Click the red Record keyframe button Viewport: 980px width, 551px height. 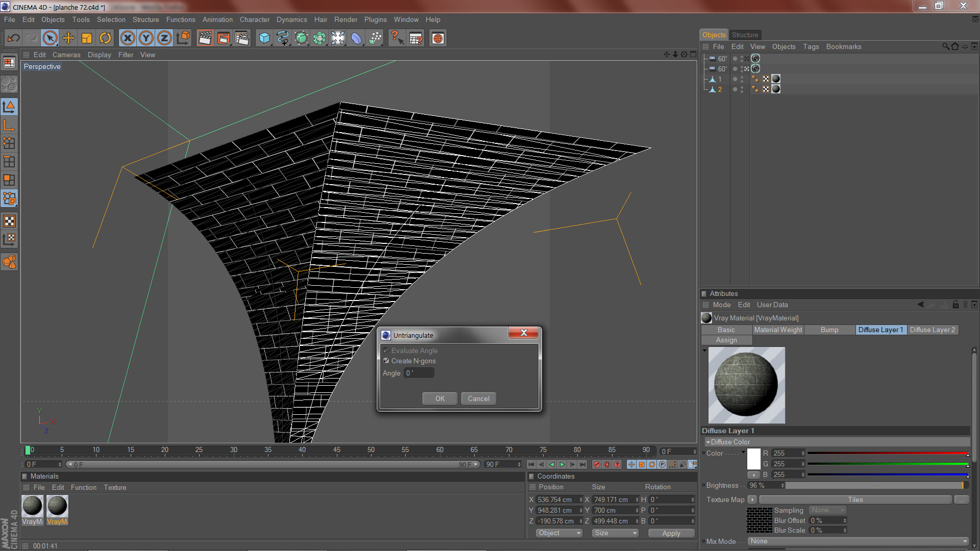[597, 464]
